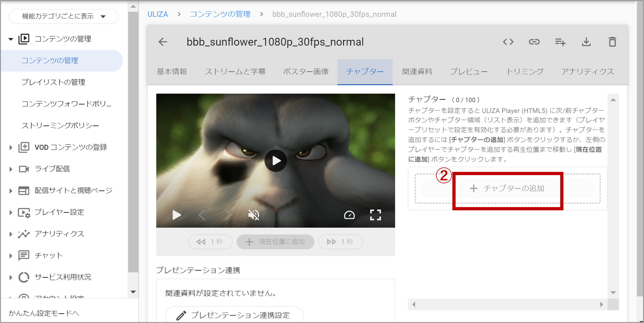644x323 pixels.
Task: Click the trash delete icon
Action: 612,42
